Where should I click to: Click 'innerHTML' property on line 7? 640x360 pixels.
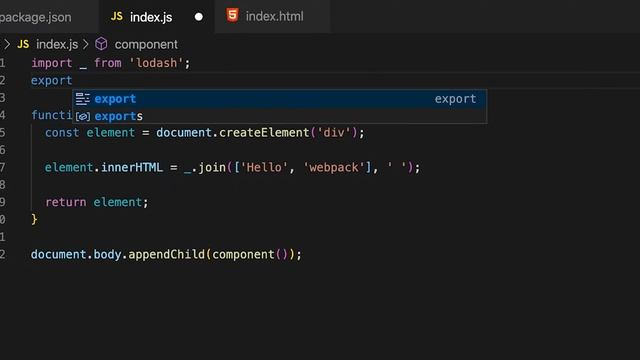click(x=132, y=167)
